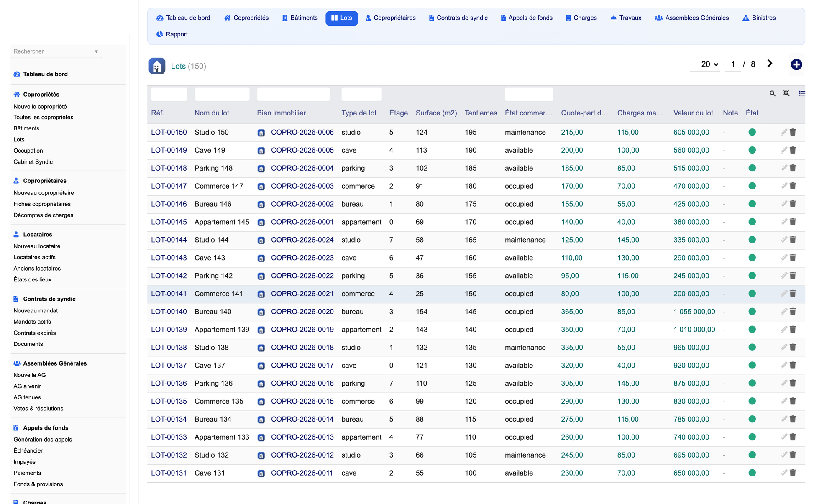Click Copropriétaires person icon in sidebar

tap(16, 181)
